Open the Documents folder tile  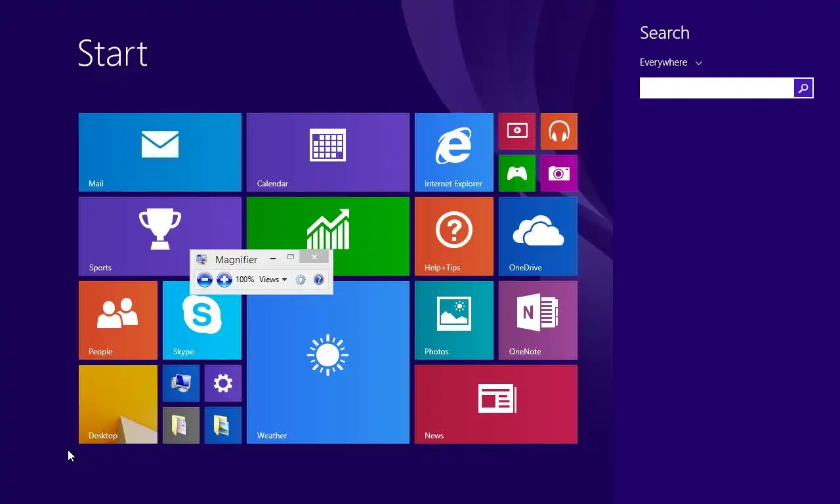pos(181,425)
